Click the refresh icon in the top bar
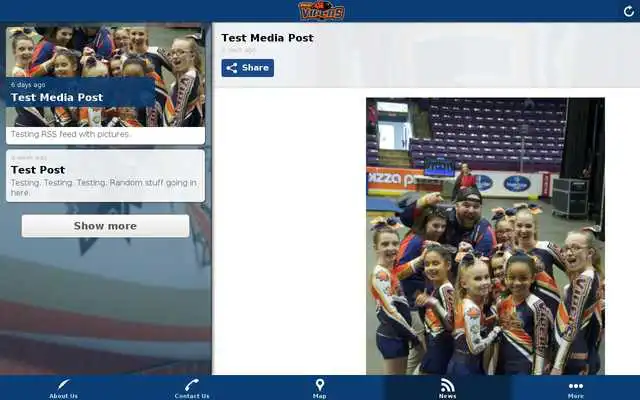 point(628,11)
